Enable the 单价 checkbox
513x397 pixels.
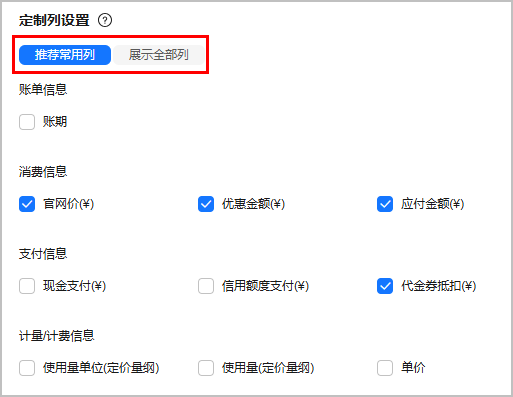click(385, 368)
